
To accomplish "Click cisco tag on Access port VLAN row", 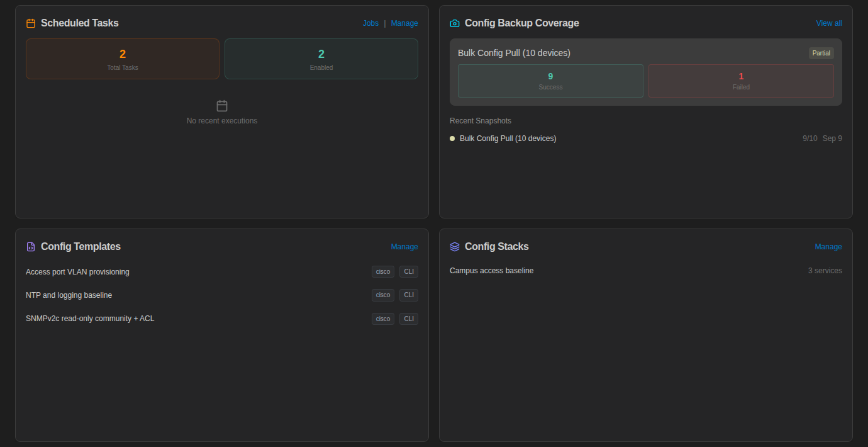I will (x=383, y=272).
